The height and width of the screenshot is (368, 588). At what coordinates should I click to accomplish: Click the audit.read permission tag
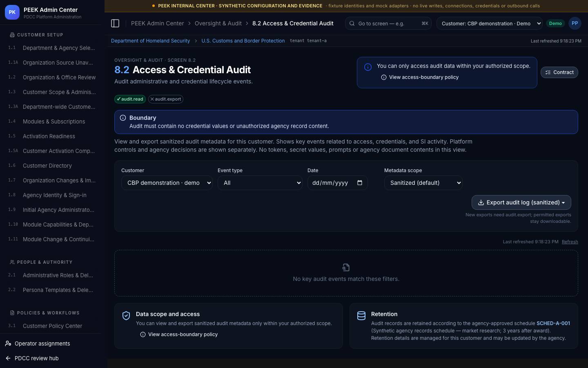click(x=130, y=99)
